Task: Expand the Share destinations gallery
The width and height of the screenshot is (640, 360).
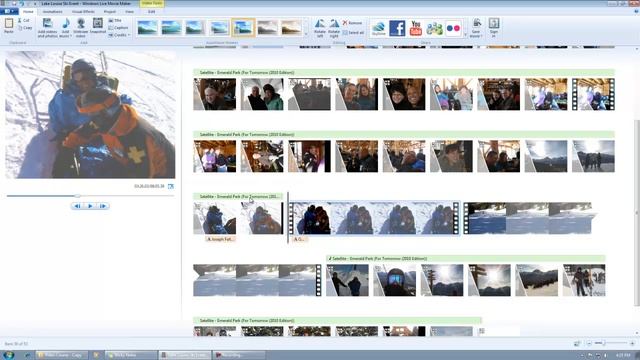Action: [465, 35]
